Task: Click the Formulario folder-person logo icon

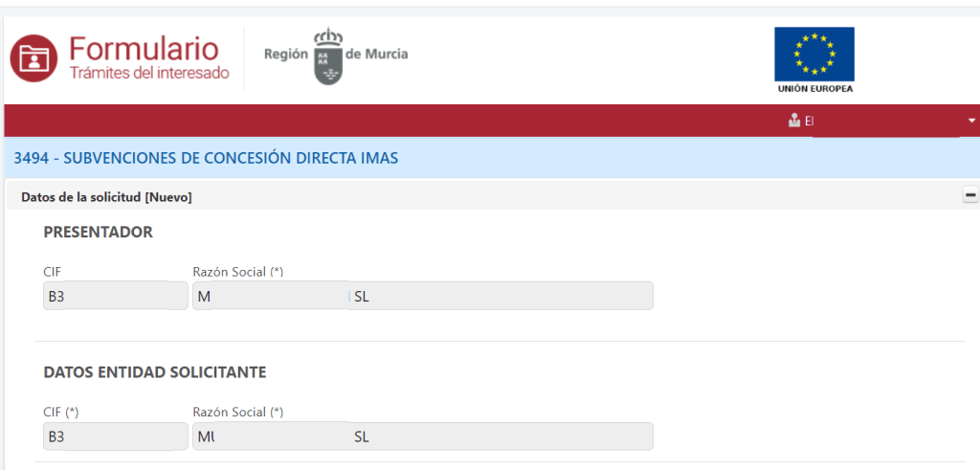Action: pyautogui.click(x=34, y=58)
